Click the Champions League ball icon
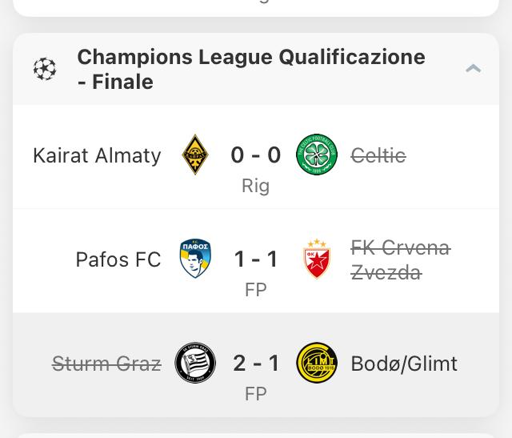 [x=45, y=69]
